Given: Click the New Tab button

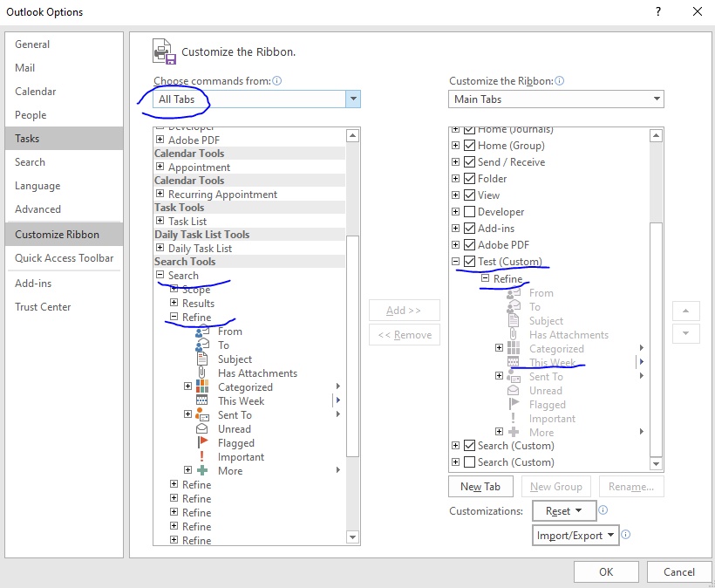Looking at the screenshot, I should pyautogui.click(x=480, y=487).
